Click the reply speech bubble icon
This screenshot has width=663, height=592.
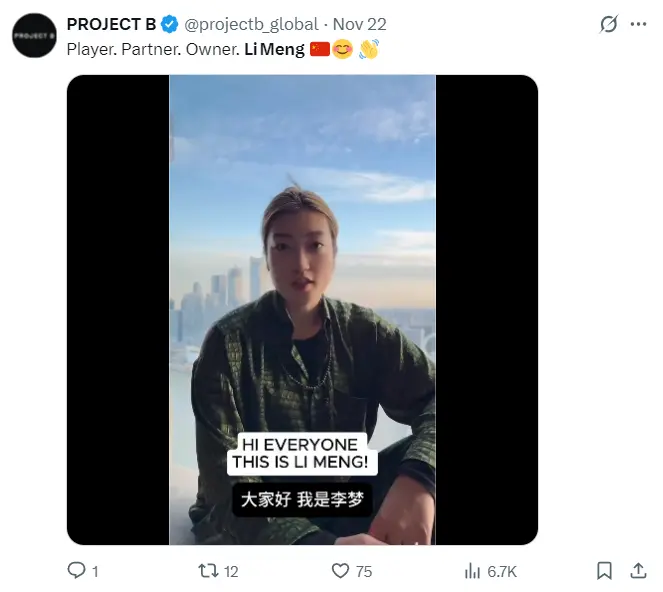pyautogui.click(x=76, y=570)
